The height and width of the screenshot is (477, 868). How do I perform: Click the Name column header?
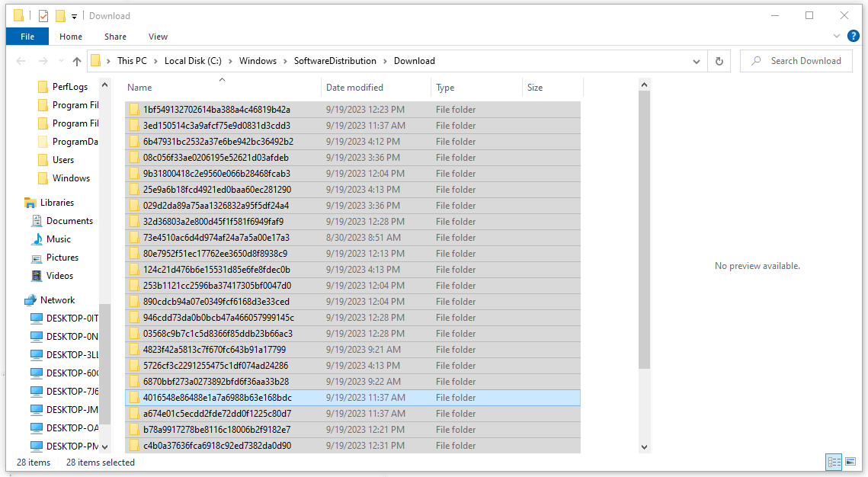pos(139,88)
